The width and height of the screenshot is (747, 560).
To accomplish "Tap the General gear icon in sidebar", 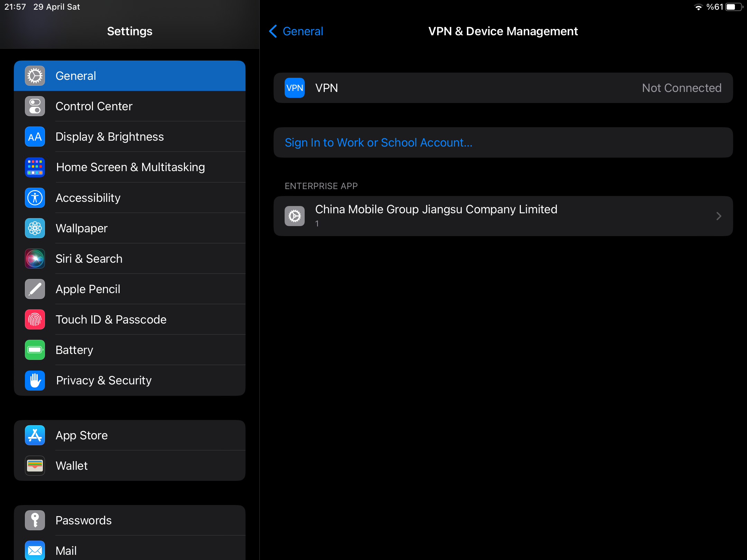I will pyautogui.click(x=35, y=76).
